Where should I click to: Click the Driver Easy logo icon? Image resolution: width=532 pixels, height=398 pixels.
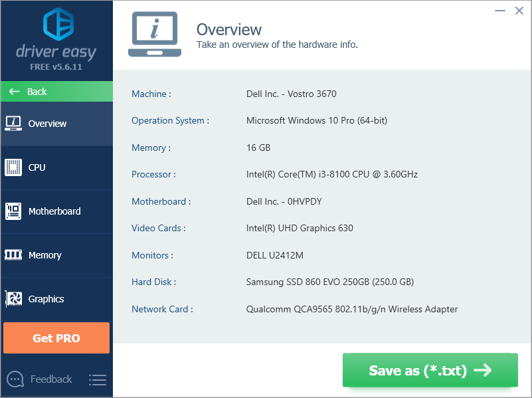coord(58,24)
